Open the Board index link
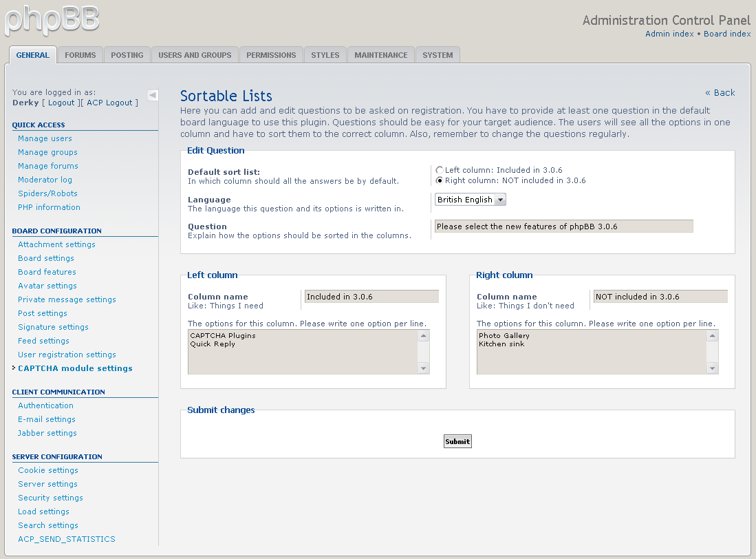This screenshot has width=756, height=559. tap(727, 34)
